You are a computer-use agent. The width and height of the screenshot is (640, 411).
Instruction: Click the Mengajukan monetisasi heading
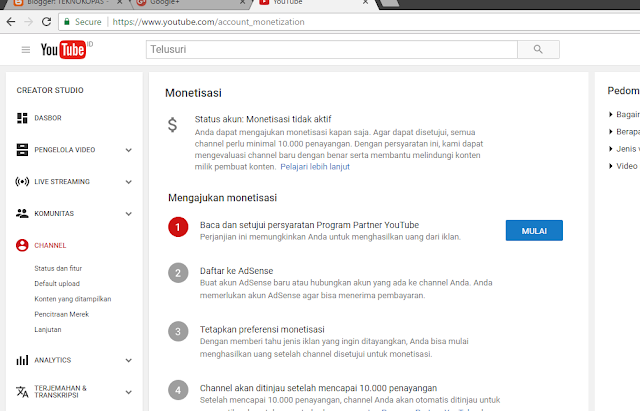222,198
